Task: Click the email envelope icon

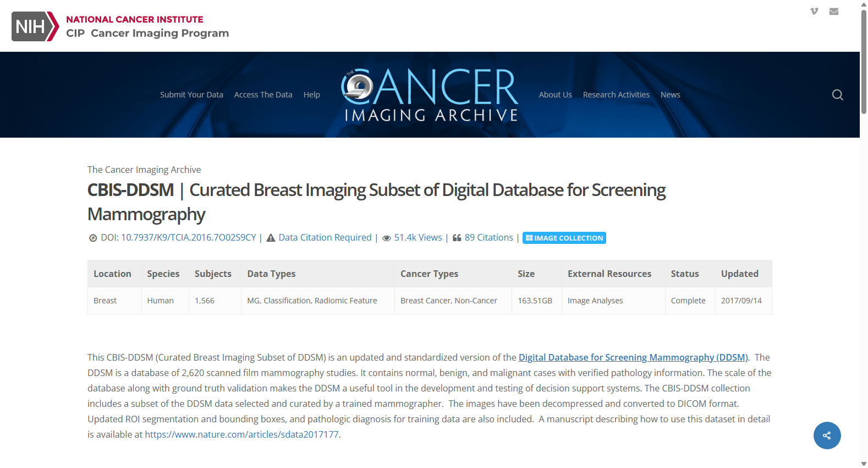Action: pyautogui.click(x=834, y=11)
